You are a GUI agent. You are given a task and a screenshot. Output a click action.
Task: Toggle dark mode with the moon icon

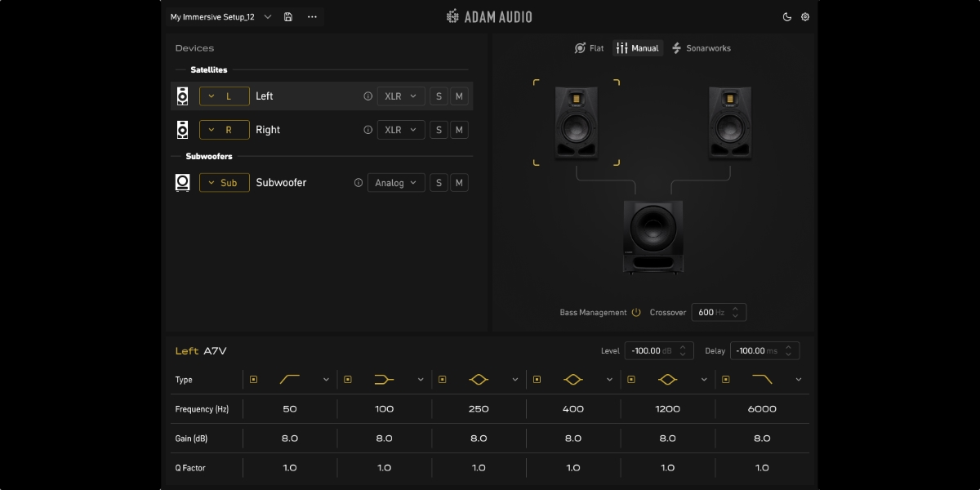tap(787, 17)
